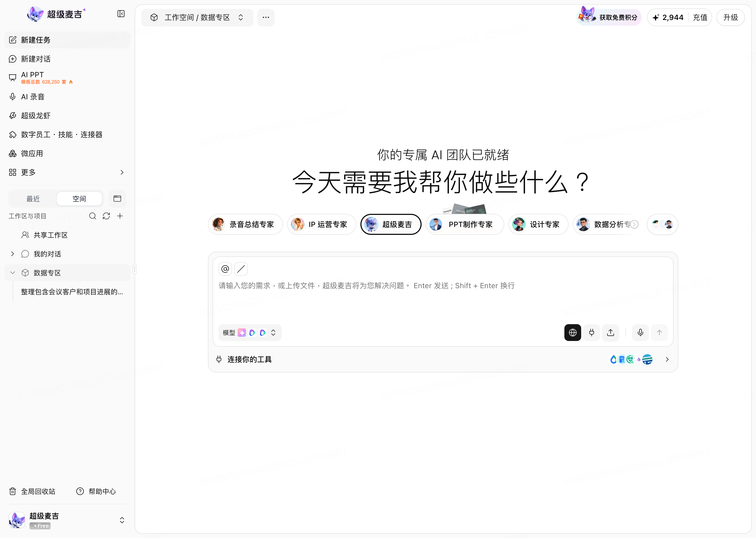Expand the 我的对话 tree node
The image size is (756, 538).
click(13, 254)
